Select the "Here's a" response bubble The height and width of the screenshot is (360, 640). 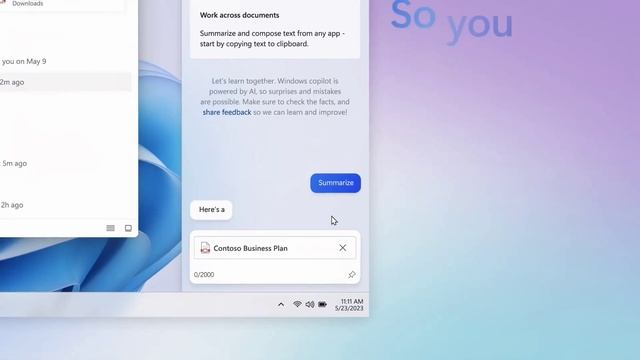[x=211, y=210]
